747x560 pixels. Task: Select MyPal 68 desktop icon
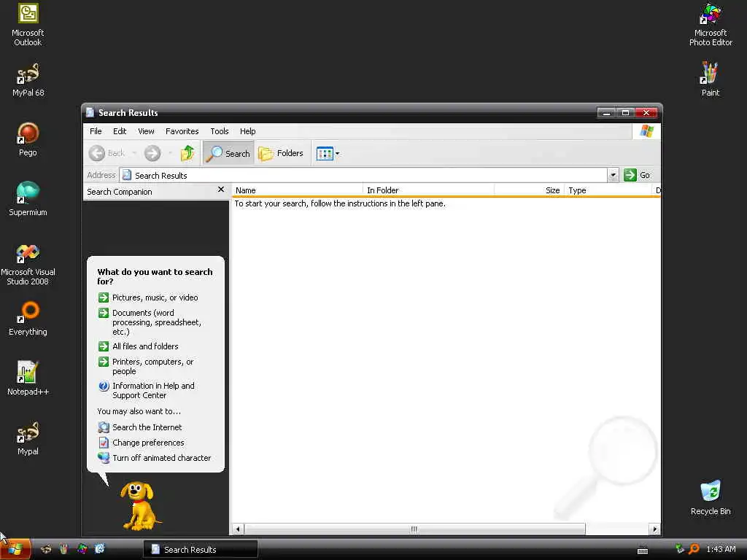pyautogui.click(x=28, y=80)
